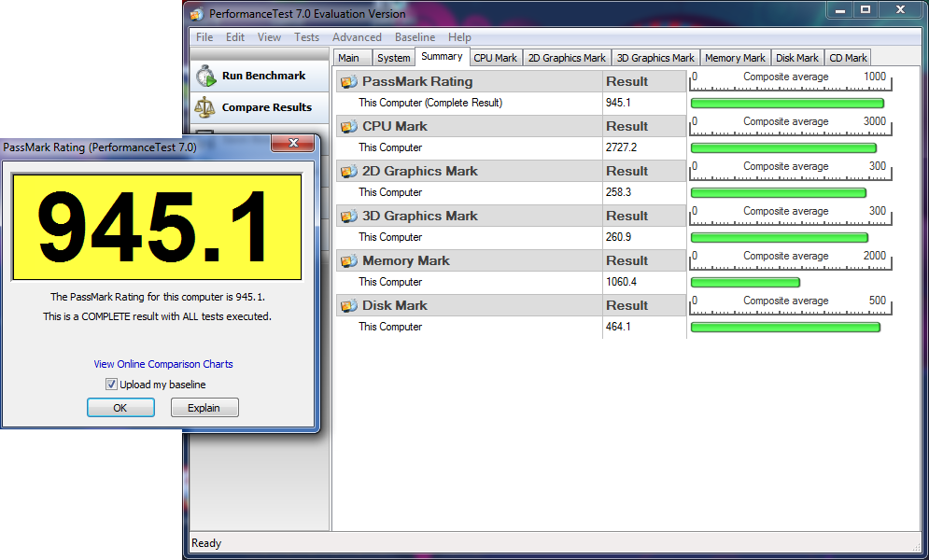The height and width of the screenshot is (560, 929).
Task: Click the Run Benchmark stopwatch icon
Action: [205, 76]
